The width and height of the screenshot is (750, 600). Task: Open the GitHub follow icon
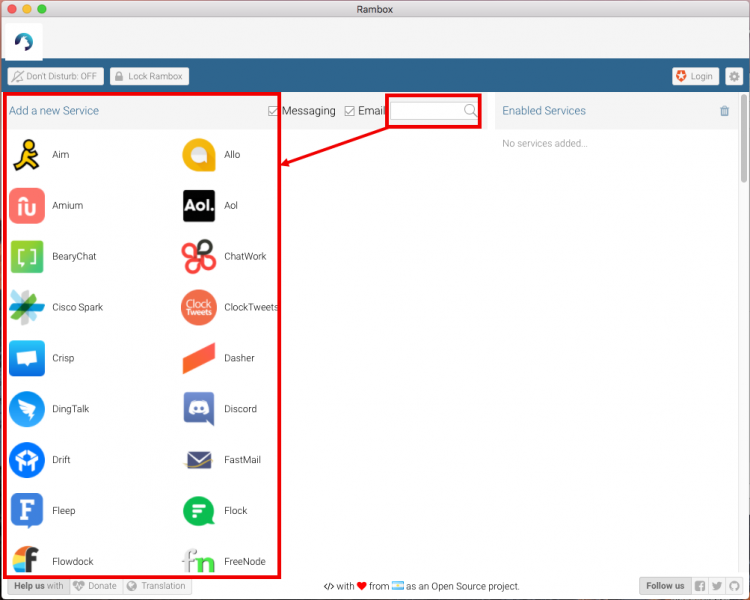[734, 586]
